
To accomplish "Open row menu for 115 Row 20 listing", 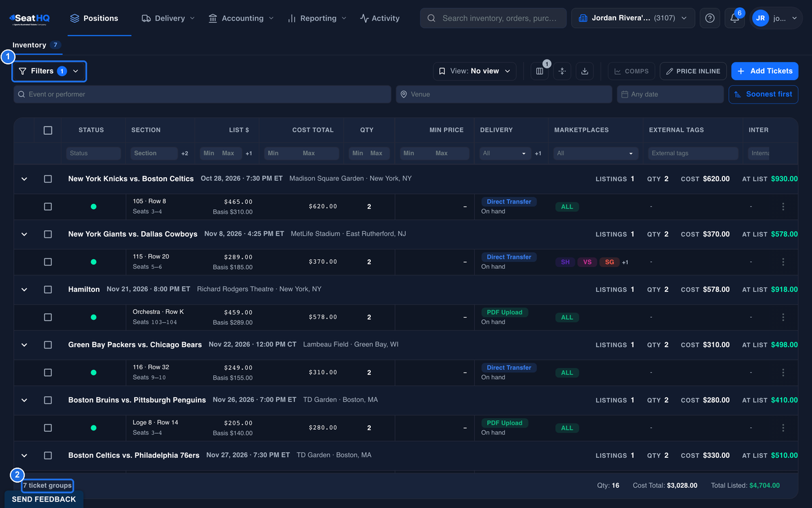I will [x=783, y=262].
